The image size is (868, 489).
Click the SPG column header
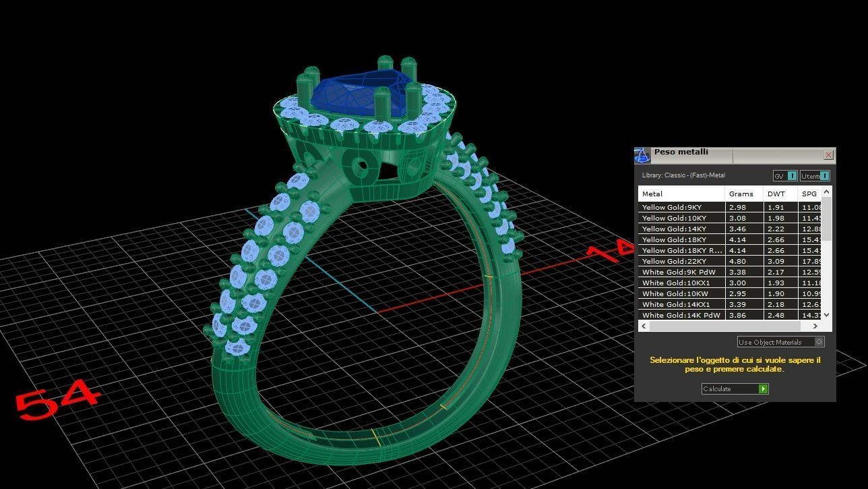pyautogui.click(x=810, y=194)
